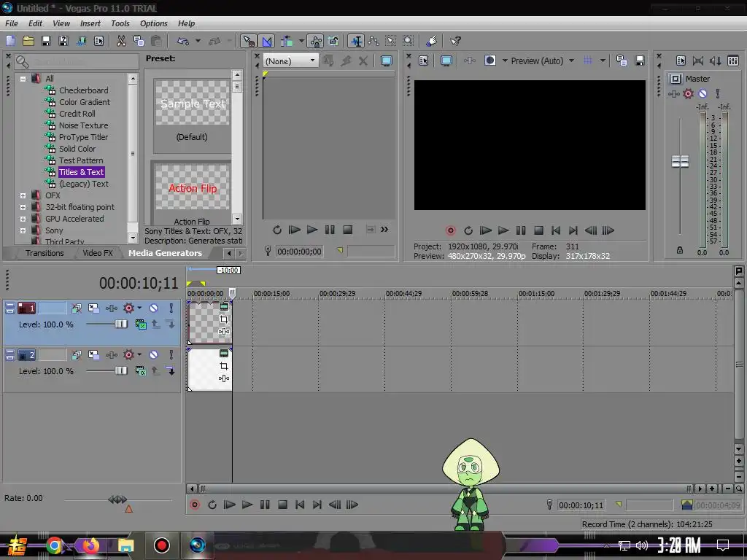
Task: Open Chrome from the taskbar
Action: [x=55, y=545]
